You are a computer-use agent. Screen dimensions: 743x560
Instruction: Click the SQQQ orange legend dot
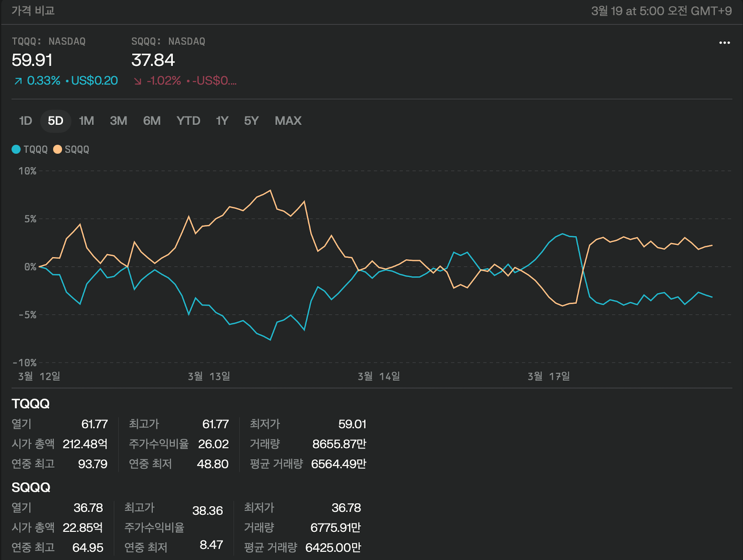[x=58, y=150]
